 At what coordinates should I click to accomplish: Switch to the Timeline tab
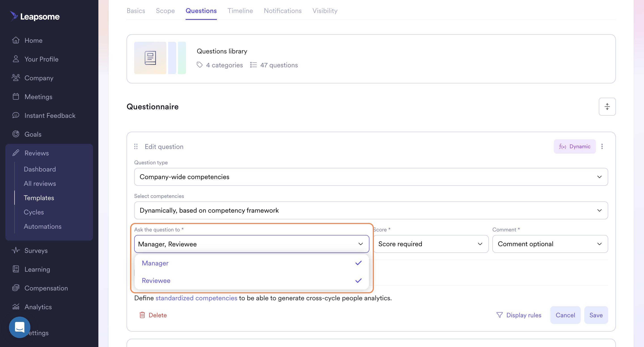(x=240, y=11)
